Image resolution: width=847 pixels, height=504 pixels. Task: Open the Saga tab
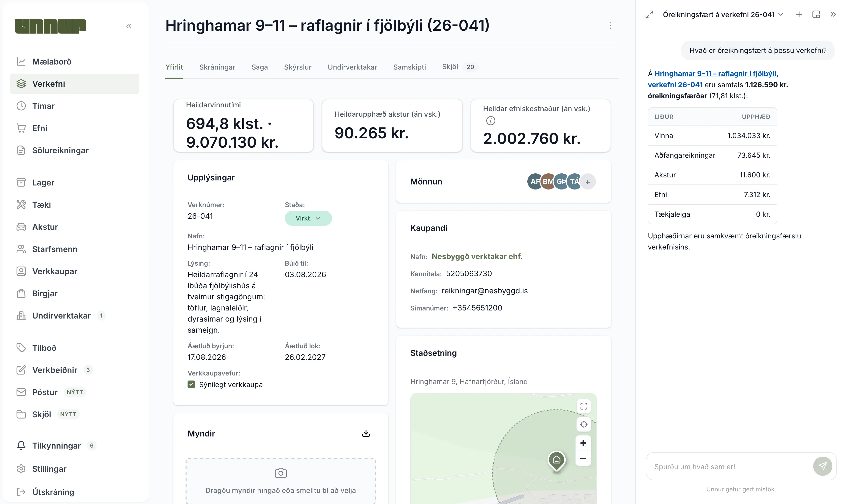[259, 67]
